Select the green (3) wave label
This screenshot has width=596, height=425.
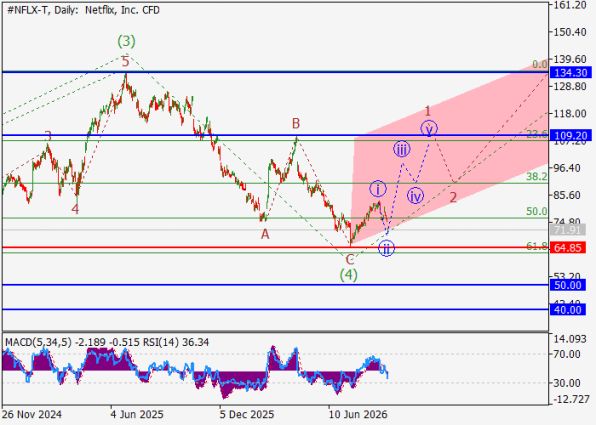(x=126, y=41)
